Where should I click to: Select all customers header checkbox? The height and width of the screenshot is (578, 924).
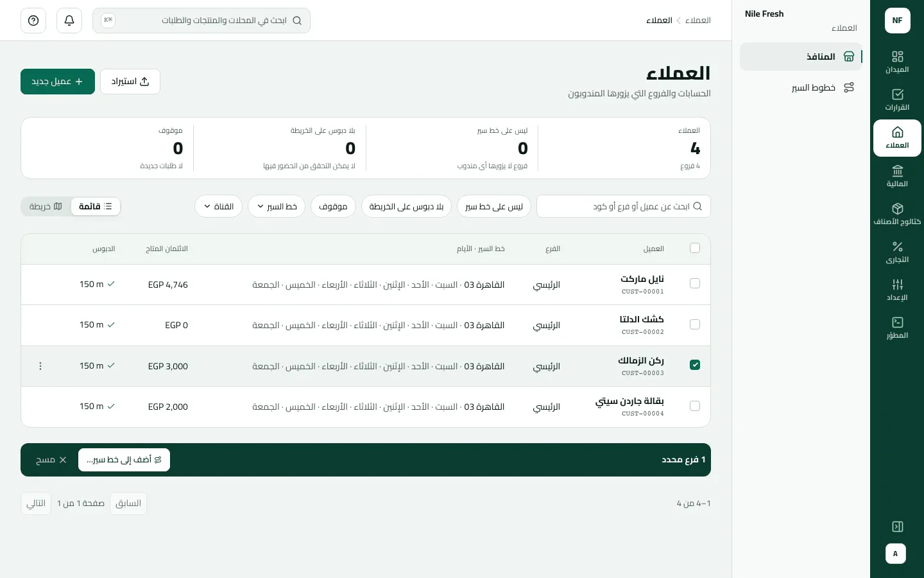(695, 248)
